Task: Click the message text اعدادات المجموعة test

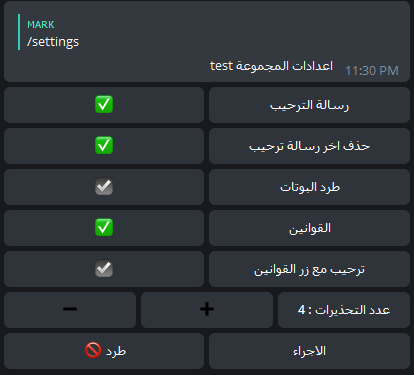Action: click(271, 66)
